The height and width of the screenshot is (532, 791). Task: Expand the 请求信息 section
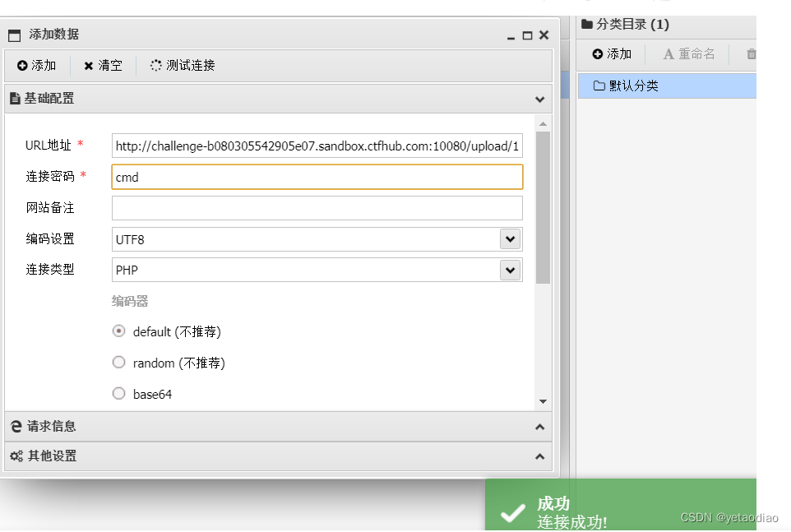[540, 426]
